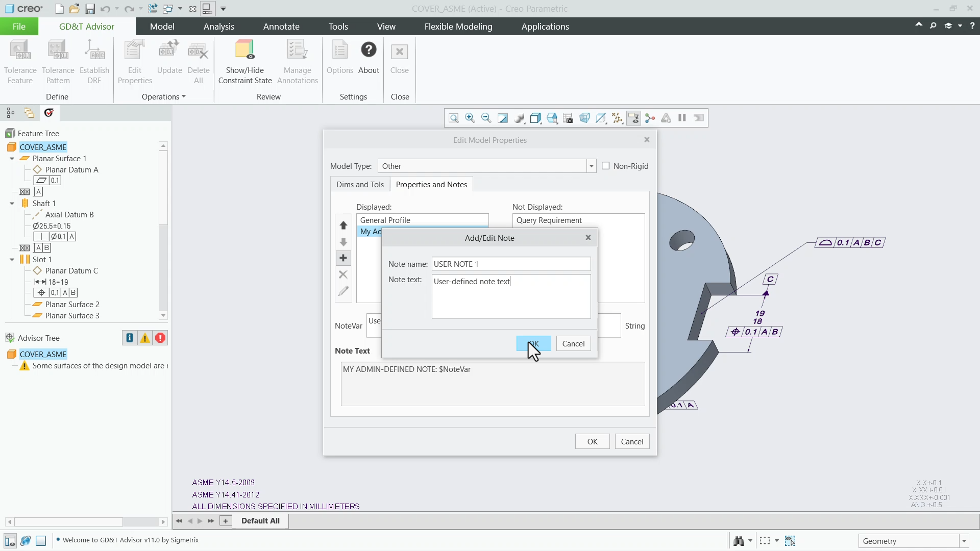Viewport: 980px width, 551px height.
Task: Toggle datum display filters icon
Action: [617, 118]
